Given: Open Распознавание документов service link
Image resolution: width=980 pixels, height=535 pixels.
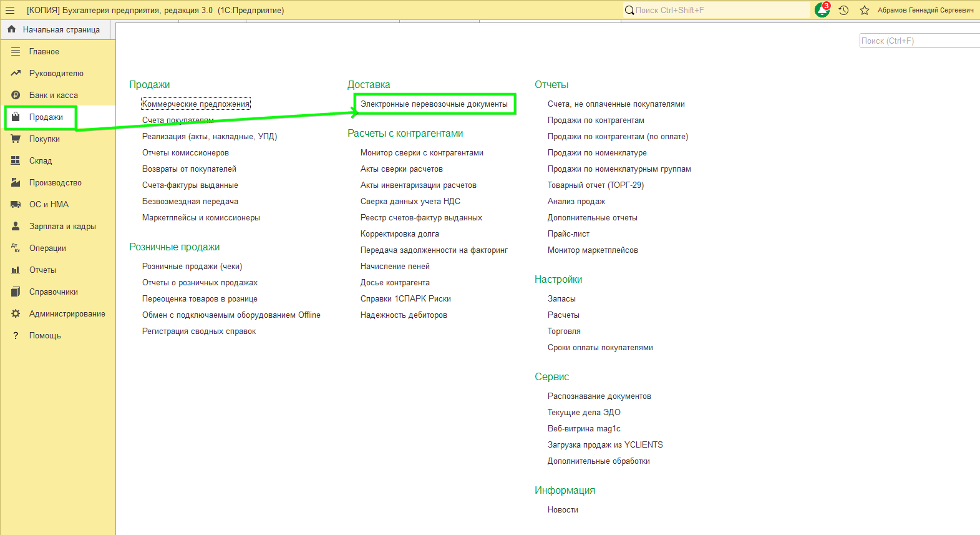Looking at the screenshot, I should [599, 396].
